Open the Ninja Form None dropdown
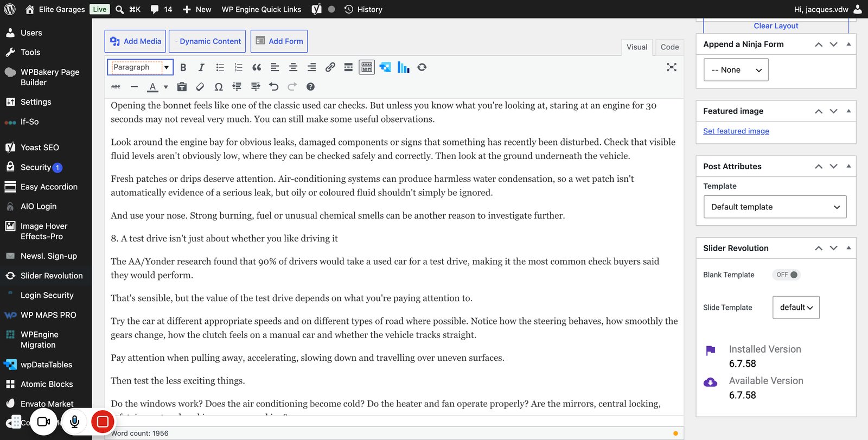Image resolution: width=868 pixels, height=440 pixels. click(736, 70)
